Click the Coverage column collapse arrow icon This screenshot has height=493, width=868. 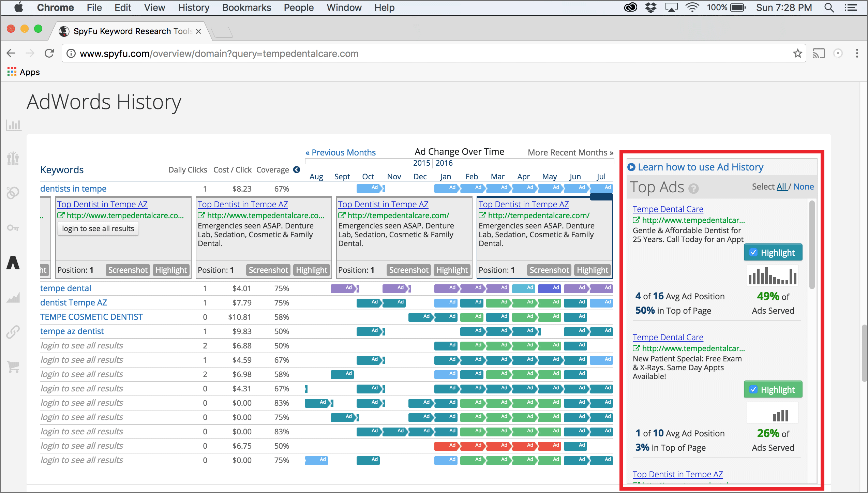pos(297,169)
